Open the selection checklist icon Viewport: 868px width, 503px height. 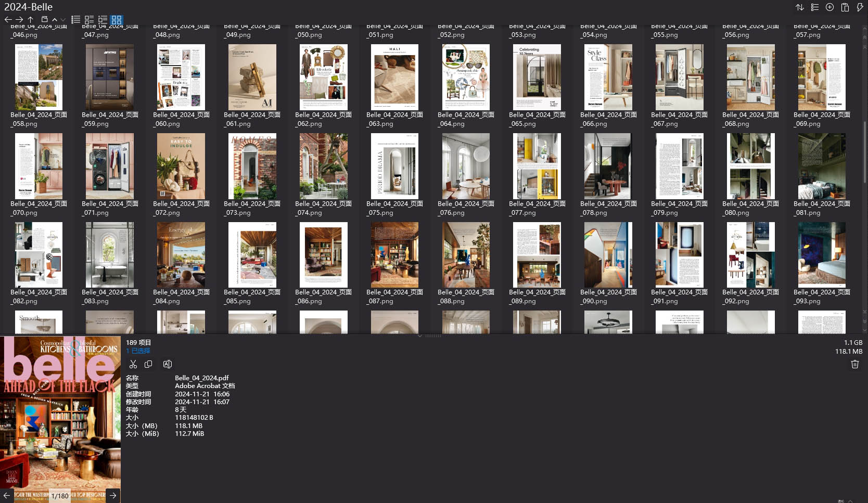pyautogui.click(x=815, y=7)
